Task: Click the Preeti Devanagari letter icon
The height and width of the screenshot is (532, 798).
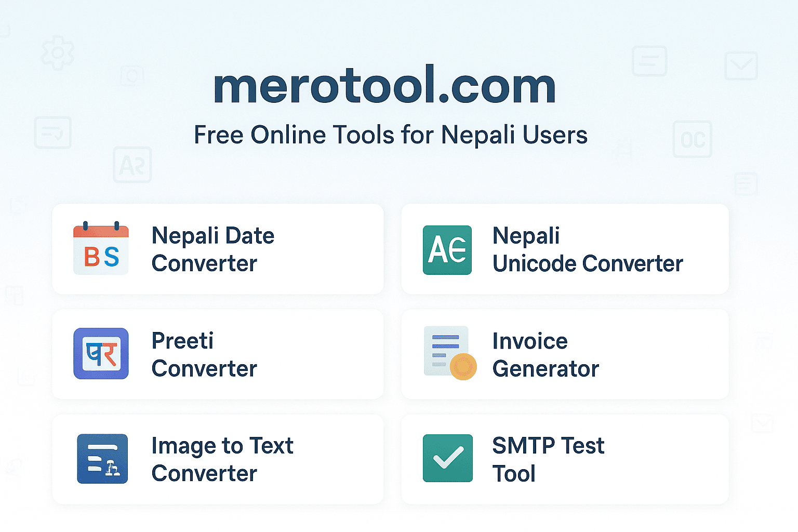Action: (x=101, y=353)
